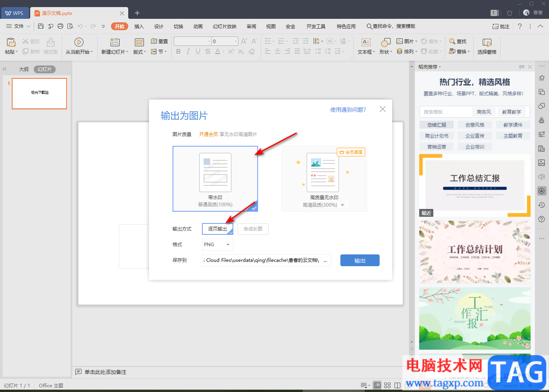Click browse ellipsis next to save path
This screenshot has width=549, height=392.
[x=325, y=260]
